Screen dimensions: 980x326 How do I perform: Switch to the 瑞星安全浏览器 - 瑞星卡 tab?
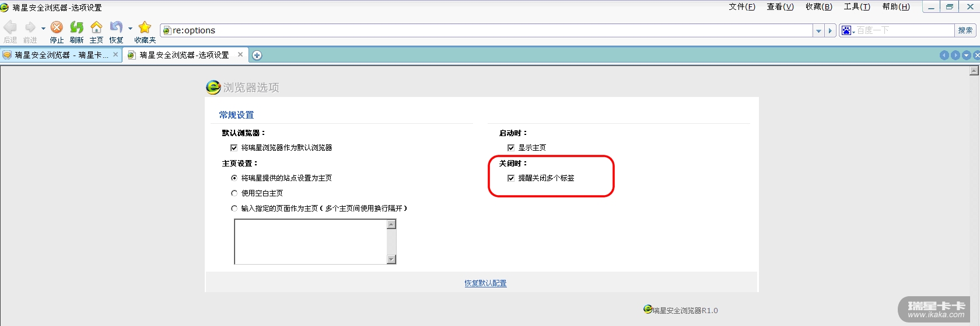tap(61, 55)
